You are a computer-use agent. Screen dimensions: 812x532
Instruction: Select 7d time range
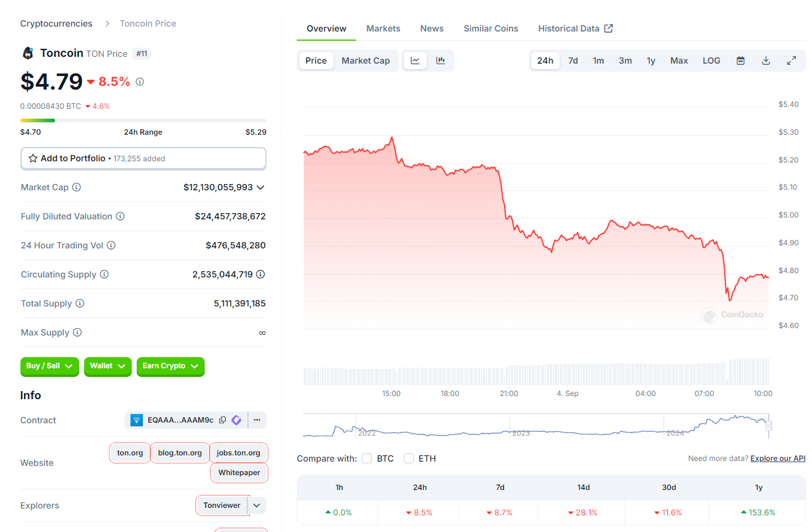(x=573, y=61)
